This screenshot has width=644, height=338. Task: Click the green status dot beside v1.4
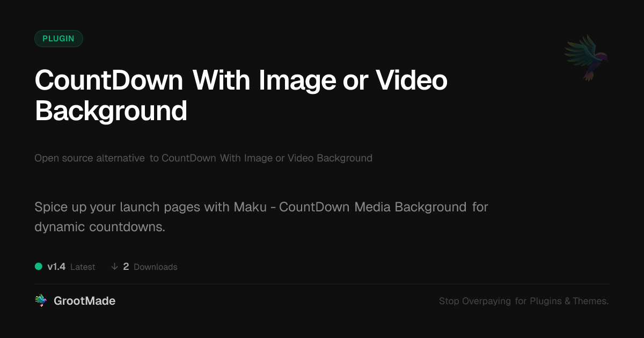pos(39,266)
